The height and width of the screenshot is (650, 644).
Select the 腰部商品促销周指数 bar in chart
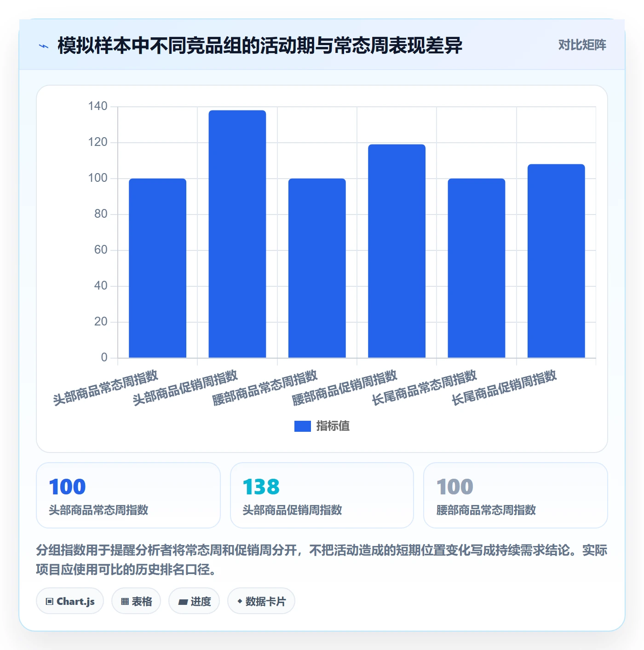(397, 251)
